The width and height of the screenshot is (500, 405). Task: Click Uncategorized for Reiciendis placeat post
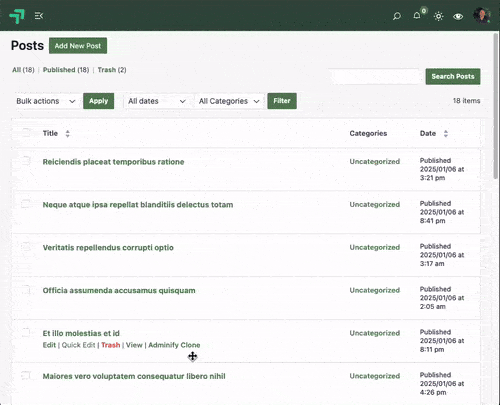pyautogui.click(x=375, y=162)
